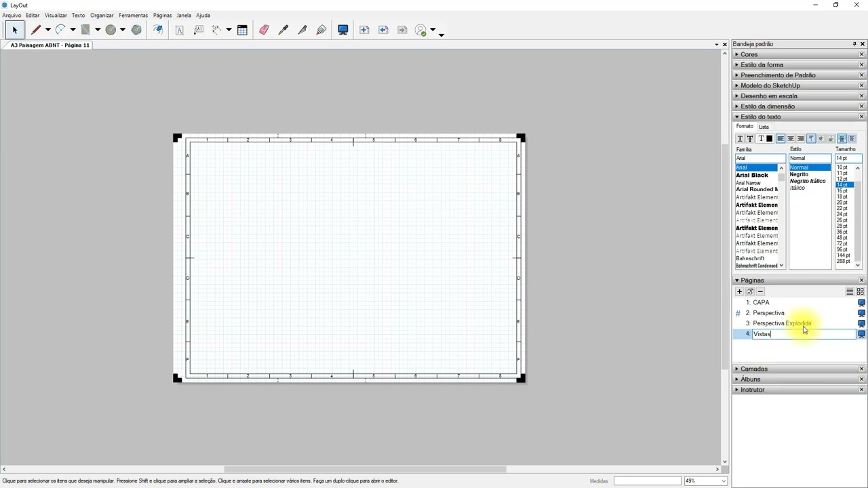Open the Arquivo menu

(12, 15)
